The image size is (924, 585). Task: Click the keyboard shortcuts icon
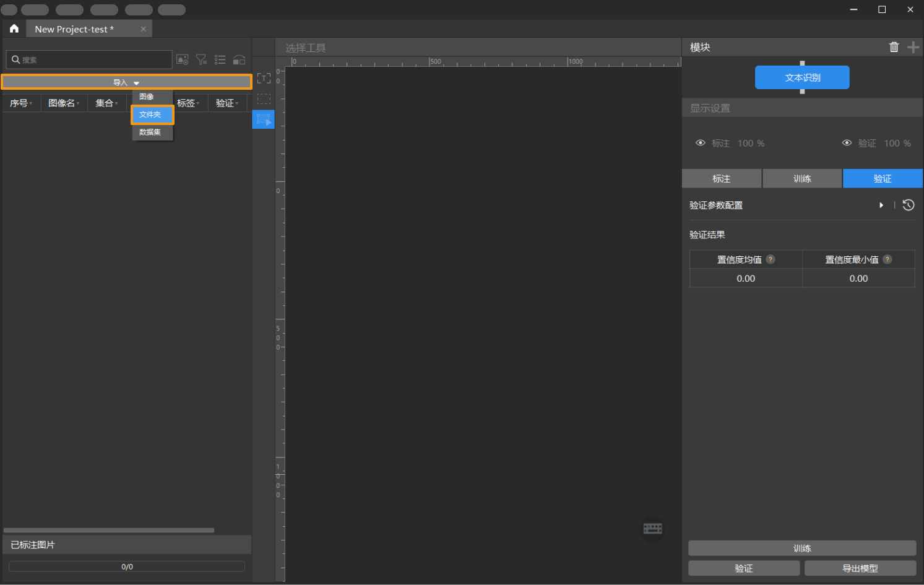pos(653,529)
